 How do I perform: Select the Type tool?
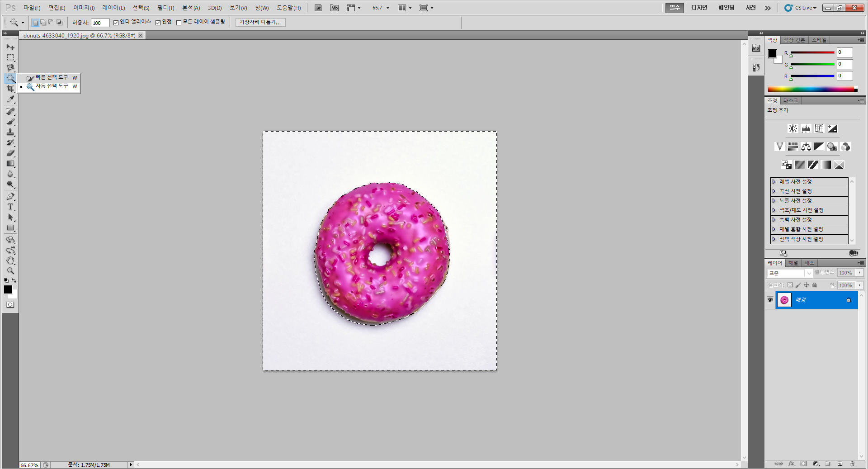[x=10, y=207]
